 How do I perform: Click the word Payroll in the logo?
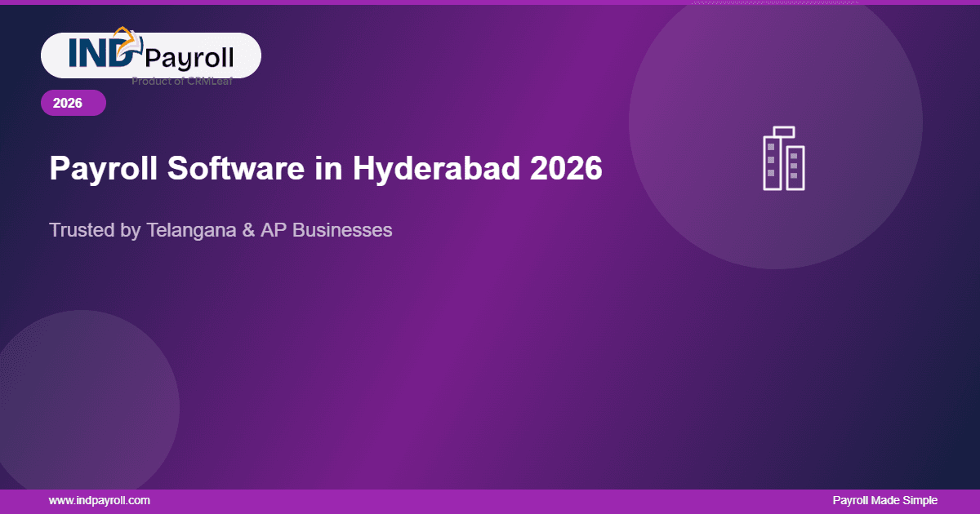pyautogui.click(x=189, y=57)
